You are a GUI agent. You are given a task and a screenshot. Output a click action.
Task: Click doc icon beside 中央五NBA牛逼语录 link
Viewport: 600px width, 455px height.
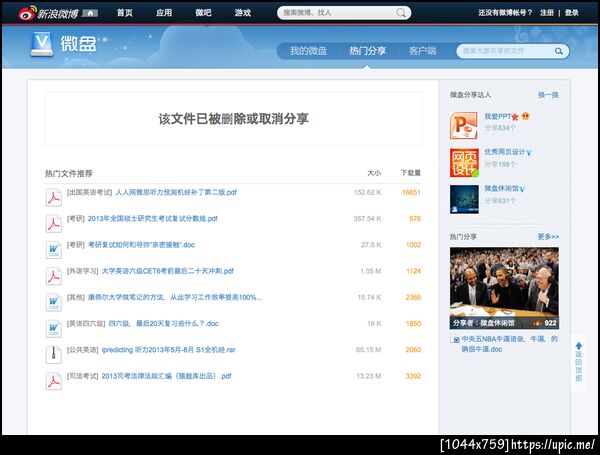[456, 339]
